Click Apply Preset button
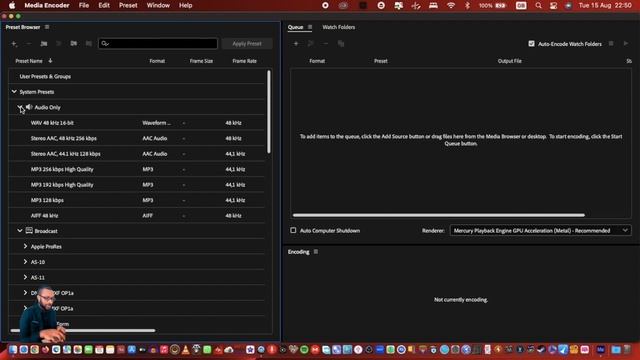640x360 pixels. point(247,44)
